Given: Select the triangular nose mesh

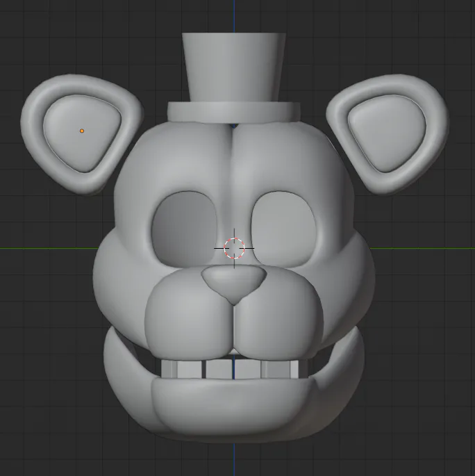Looking at the screenshot, I should (x=234, y=284).
